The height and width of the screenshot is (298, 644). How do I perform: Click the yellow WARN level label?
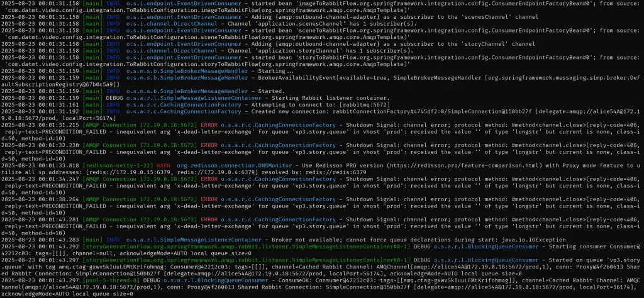pyautogui.click(x=164, y=165)
